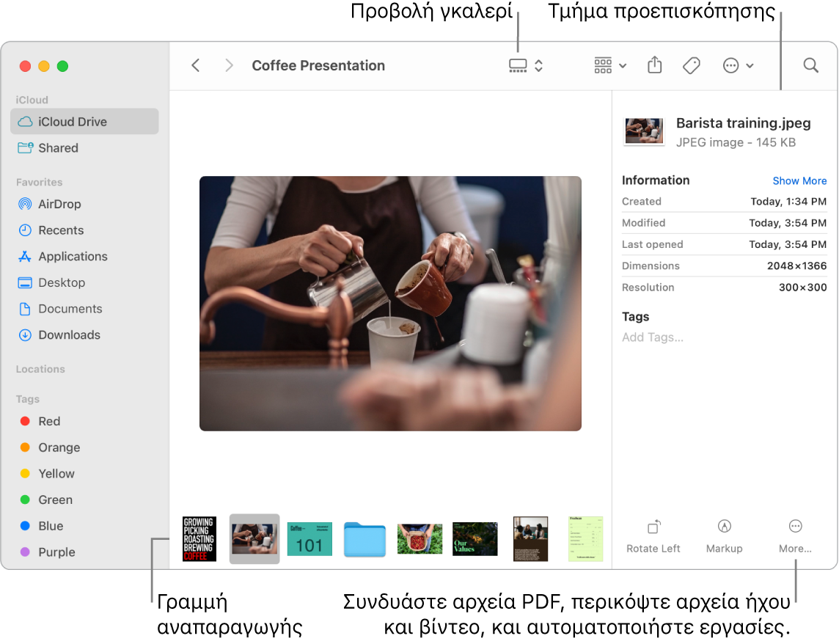Click the back navigation arrow
This screenshot has width=839, height=644.
click(196, 65)
